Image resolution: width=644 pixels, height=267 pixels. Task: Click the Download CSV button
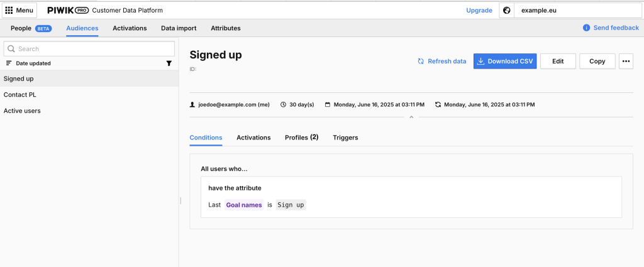click(505, 61)
